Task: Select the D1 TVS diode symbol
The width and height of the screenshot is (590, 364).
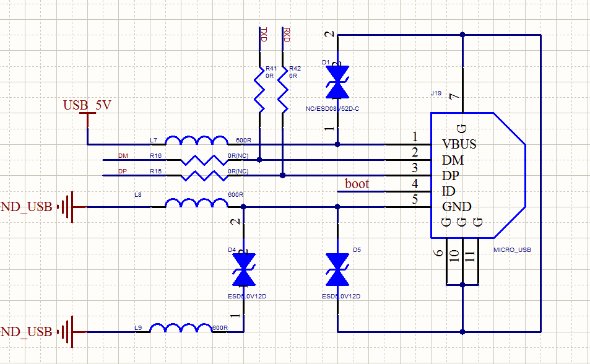Action: tap(337, 82)
